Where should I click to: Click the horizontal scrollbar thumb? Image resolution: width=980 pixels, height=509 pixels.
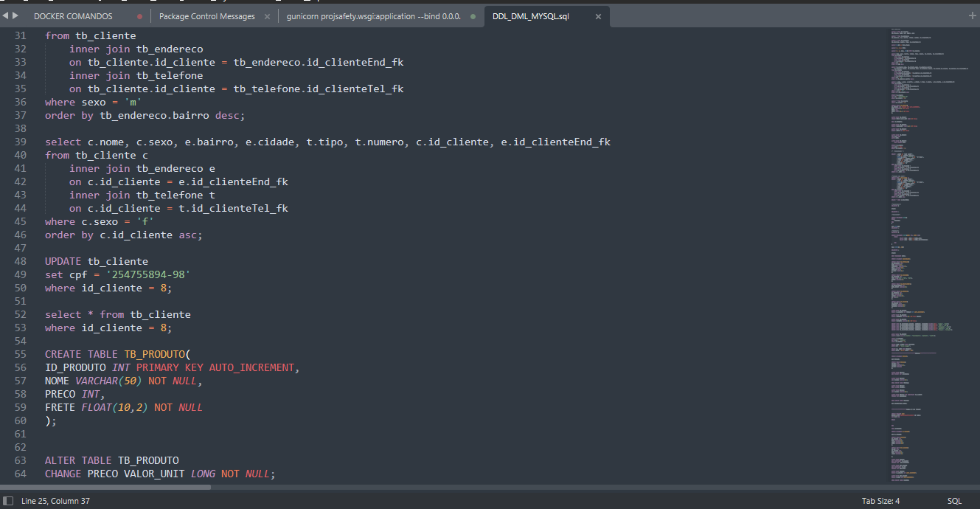105,487
